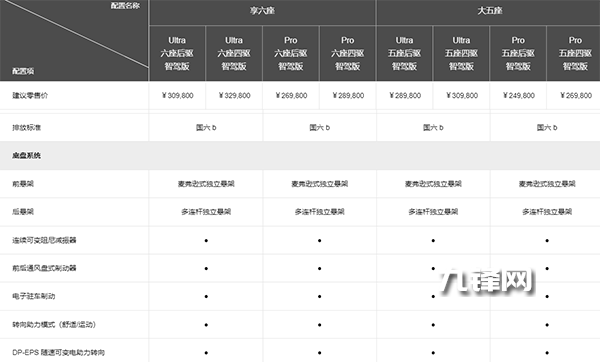Click the 电子驻车制动 row label
Viewport: 600px width, 362px height.
[34, 296]
